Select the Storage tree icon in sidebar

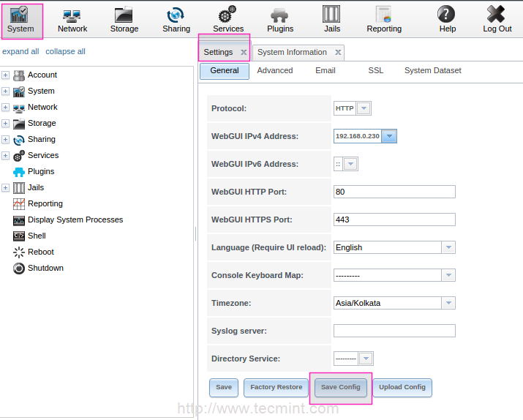coord(19,124)
